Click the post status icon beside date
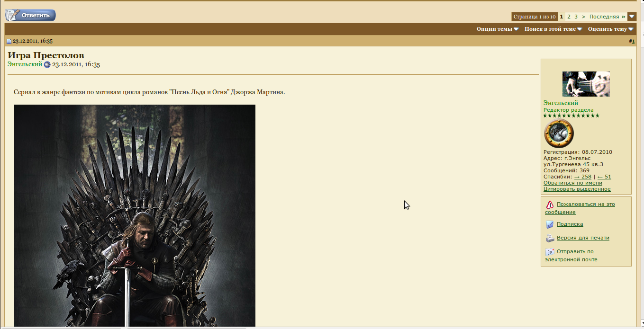The width and height of the screenshot is (644, 329). point(9,41)
